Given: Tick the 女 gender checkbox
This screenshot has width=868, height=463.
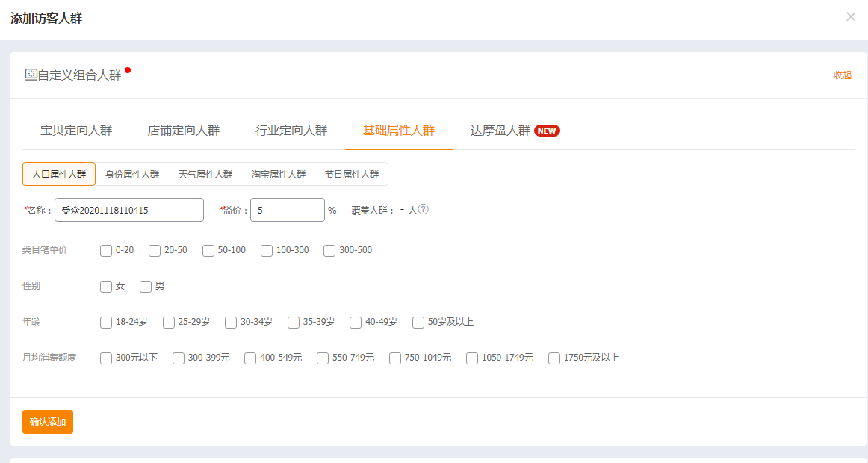Looking at the screenshot, I should click(106, 287).
